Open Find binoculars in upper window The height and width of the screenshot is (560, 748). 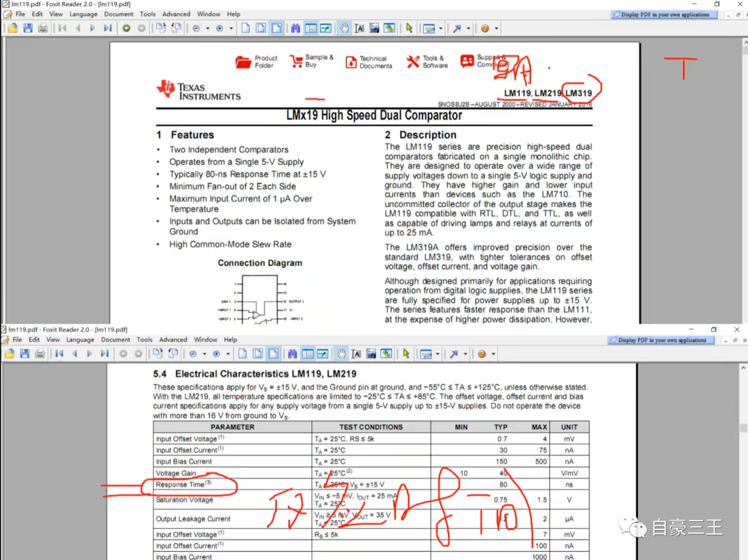click(296, 28)
